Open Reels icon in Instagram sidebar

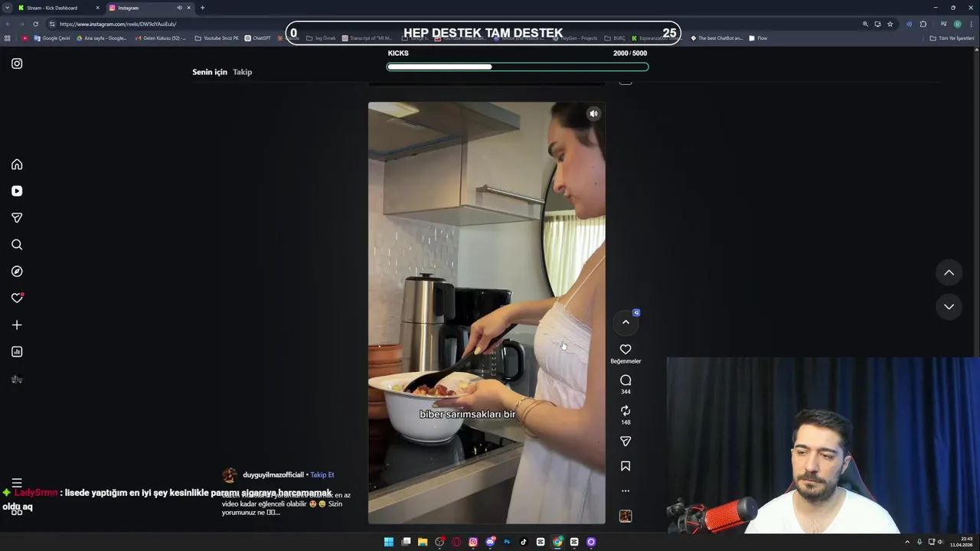(x=17, y=191)
